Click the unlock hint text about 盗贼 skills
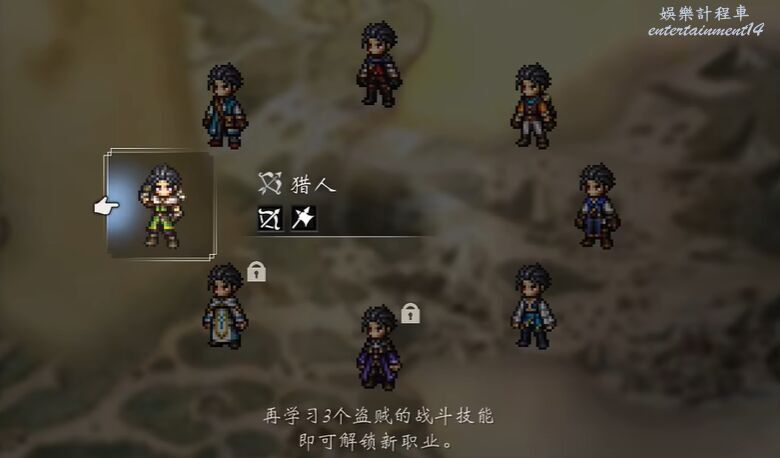780x458 pixels. coord(379,416)
